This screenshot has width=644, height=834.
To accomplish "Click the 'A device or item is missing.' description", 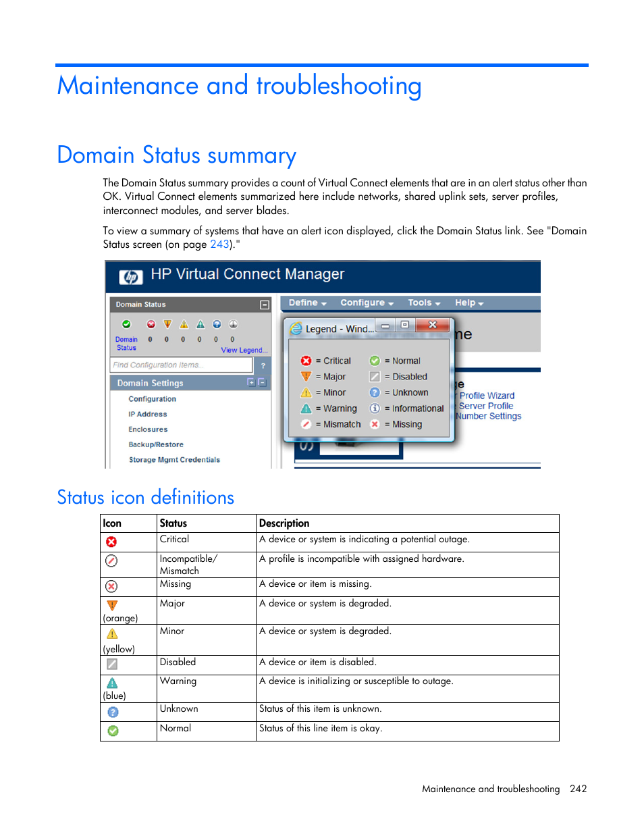I will pos(315,584).
